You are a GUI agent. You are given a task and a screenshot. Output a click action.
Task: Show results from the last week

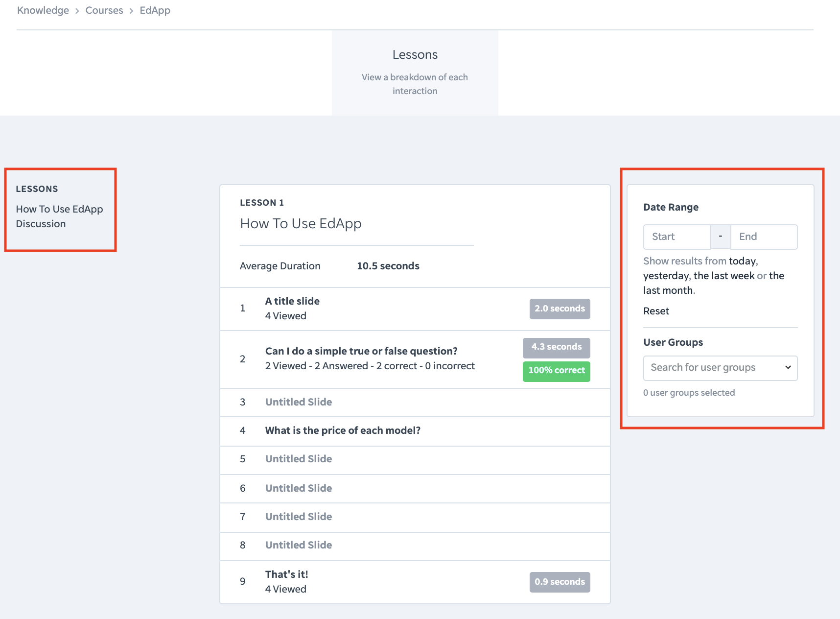click(724, 276)
